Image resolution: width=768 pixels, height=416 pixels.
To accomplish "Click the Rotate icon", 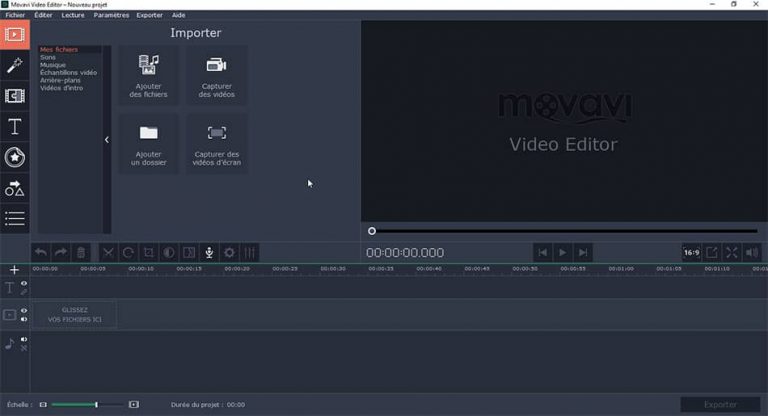I will pos(128,253).
